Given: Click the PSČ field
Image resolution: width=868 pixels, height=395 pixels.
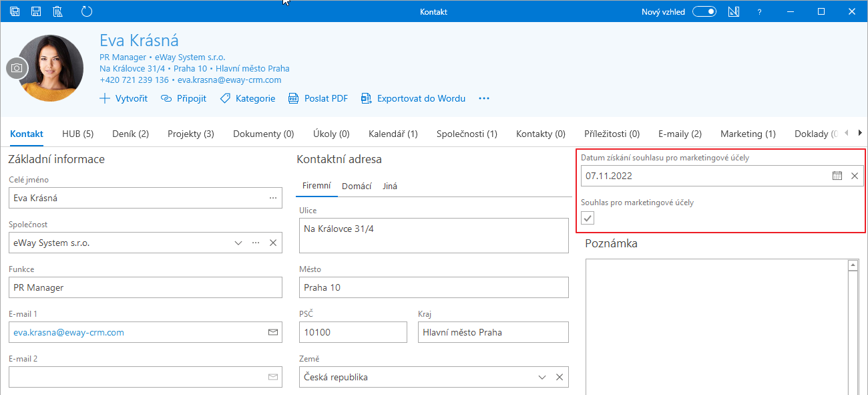Looking at the screenshot, I should coord(353,332).
